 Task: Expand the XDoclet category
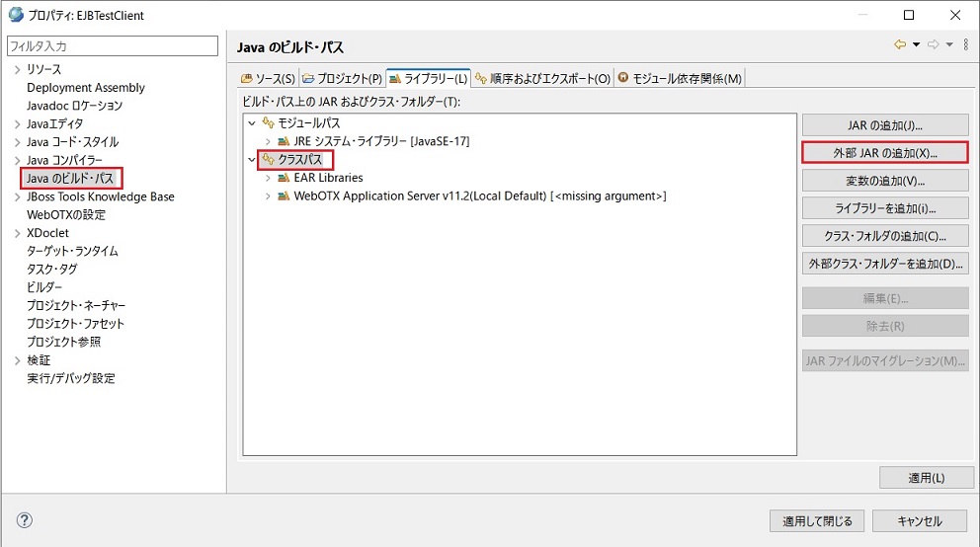pyautogui.click(x=17, y=233)
